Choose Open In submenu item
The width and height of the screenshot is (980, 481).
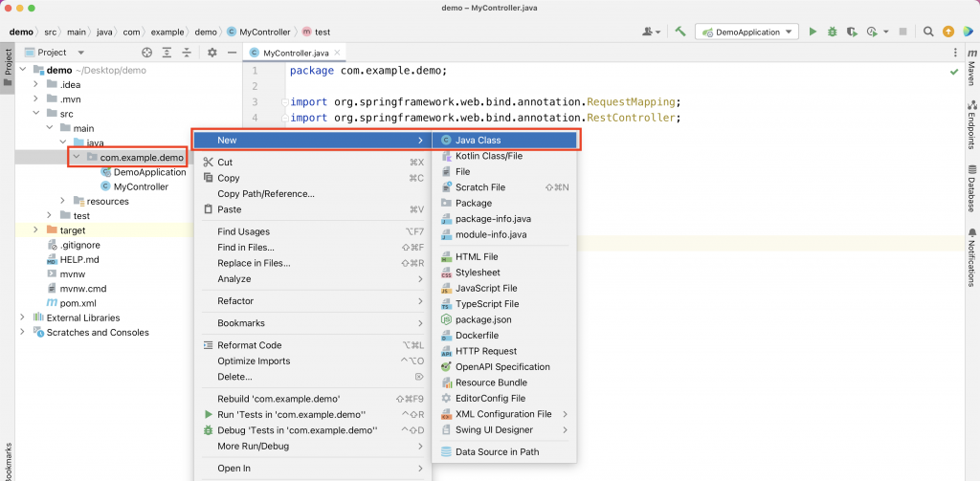(313, 469)
